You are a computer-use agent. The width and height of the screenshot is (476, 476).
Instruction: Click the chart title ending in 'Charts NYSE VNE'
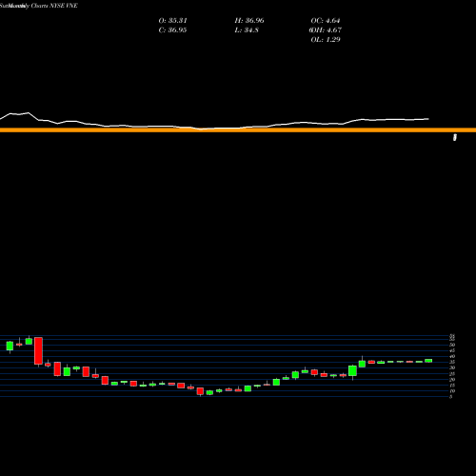pos(39,6)
